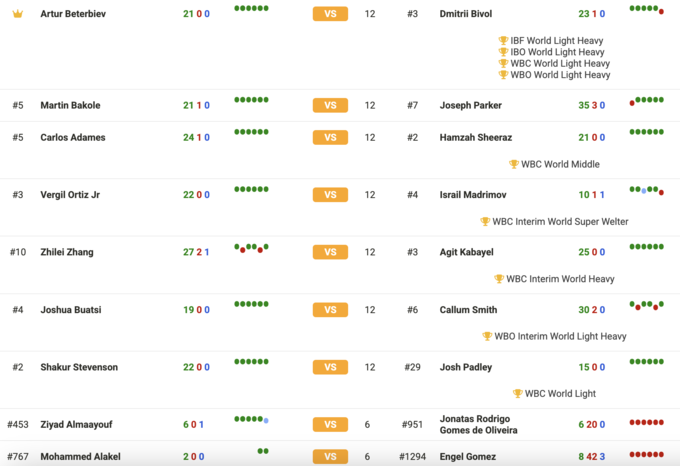Open the VS button for Beterbiev vs Bivol
The width and height of the screenshot is (680, 466).
[330, 14]
